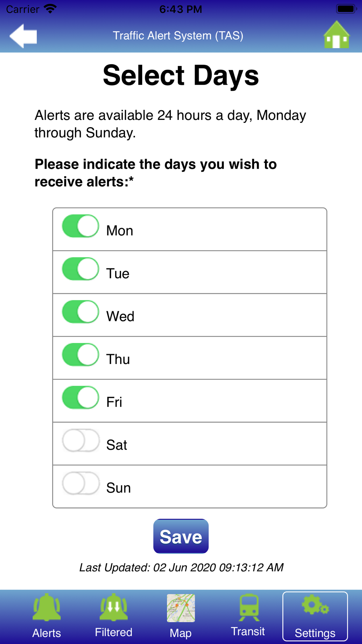Screen dimensions: 362x644
Task: Enable the Sun alerts toggle
Action: pyautogui.click(x=80, y=483)
